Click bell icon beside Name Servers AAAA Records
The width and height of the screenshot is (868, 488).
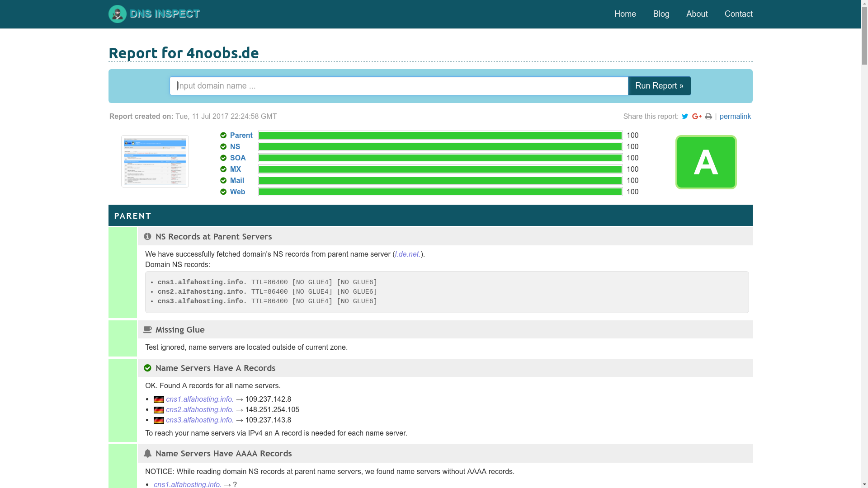click(147, 454)
